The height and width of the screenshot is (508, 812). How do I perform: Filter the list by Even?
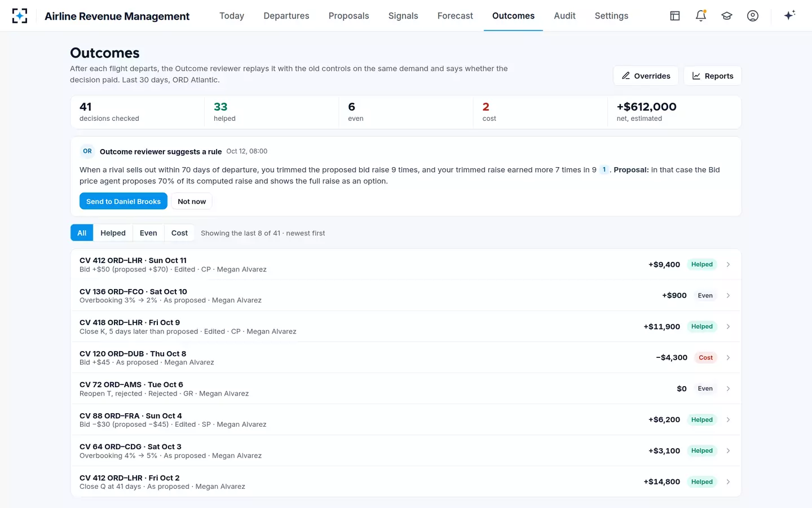tap(148, 233)
